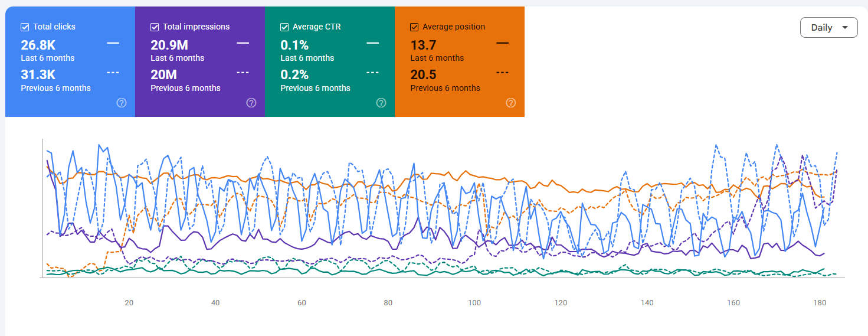Click 'Previous 6 months' under Total clicks
Viewport: 868px width, 336px height.
pyautogui.click(x=56, y=88)
